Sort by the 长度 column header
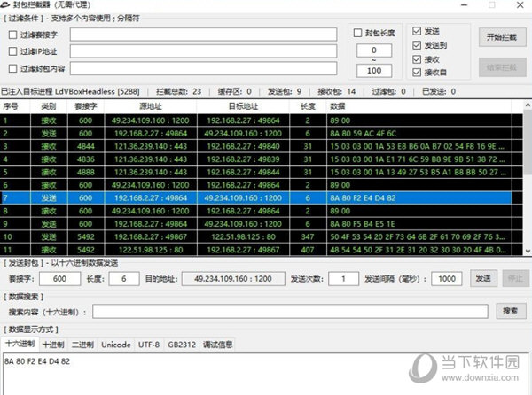Screen dimensions: 532x395 tap(308, 106)
